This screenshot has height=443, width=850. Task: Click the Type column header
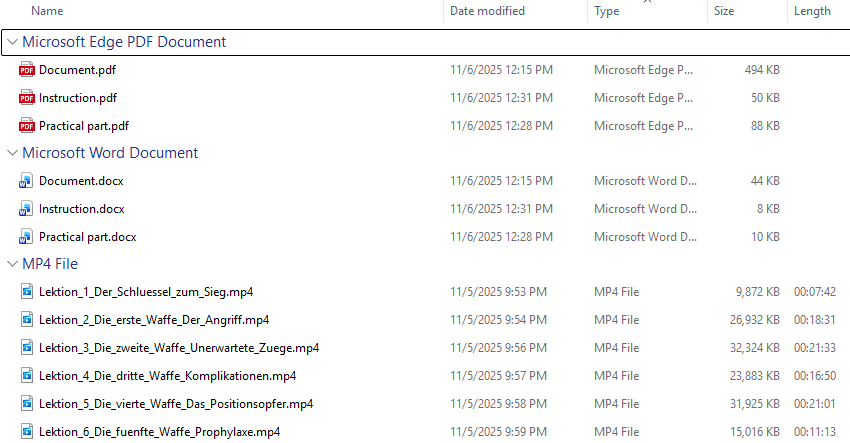607,11
